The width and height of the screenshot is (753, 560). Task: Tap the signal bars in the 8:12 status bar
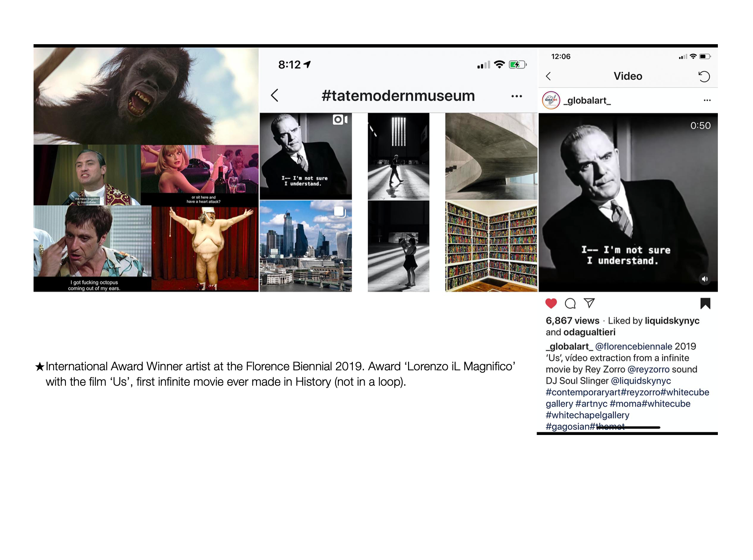pos(483,65)
